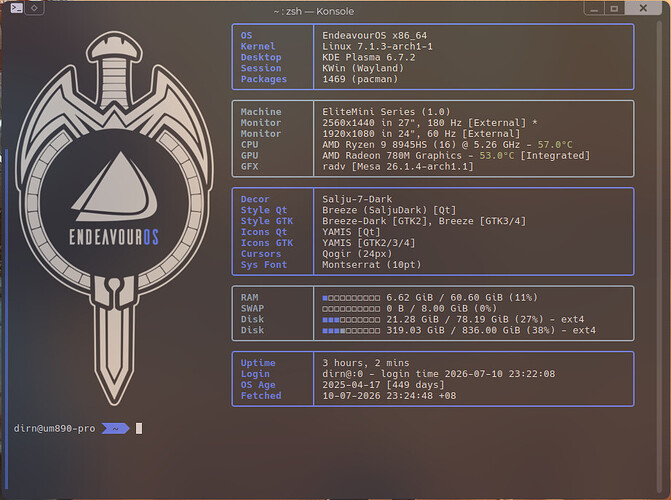Click the blue tilde directory prompt segment
The height and width of the screenshot is (500, 671).
coord(116,429)
